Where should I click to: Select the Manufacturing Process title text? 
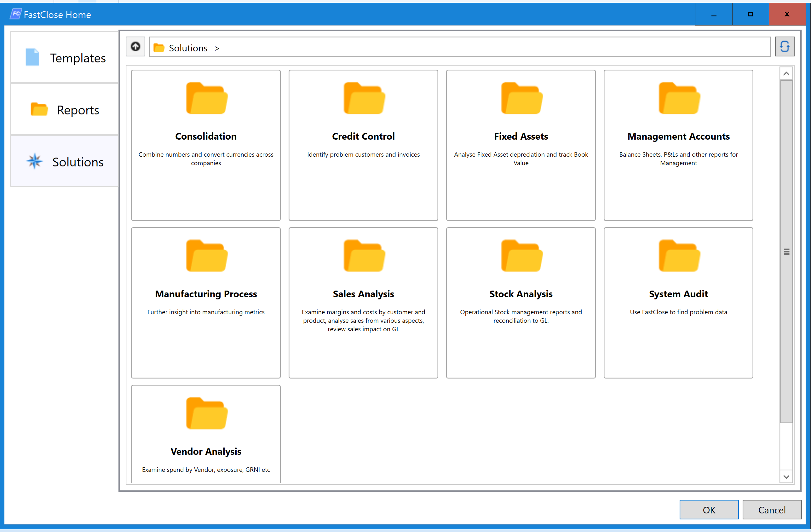206,294
